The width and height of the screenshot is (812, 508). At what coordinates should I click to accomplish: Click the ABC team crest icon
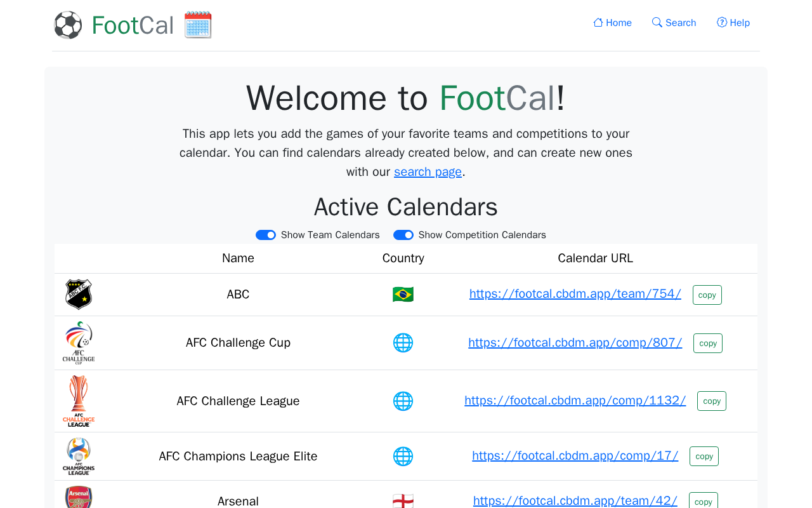[x=79, y=295]
